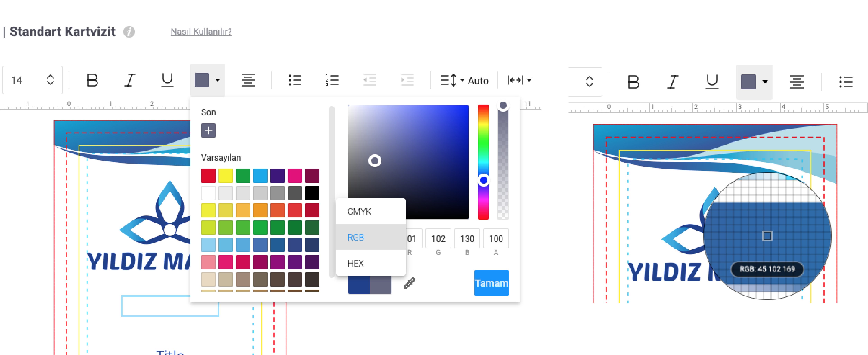868x355 pixels.
Task: Click the center text alignment icon
Action: [248, 80]
